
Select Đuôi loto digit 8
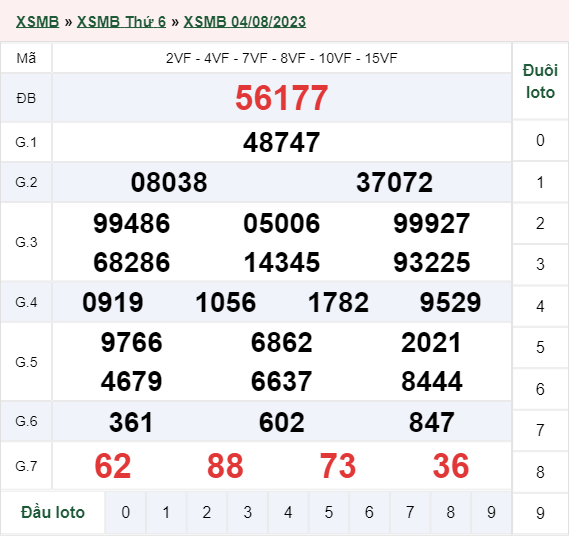[540, 472]
